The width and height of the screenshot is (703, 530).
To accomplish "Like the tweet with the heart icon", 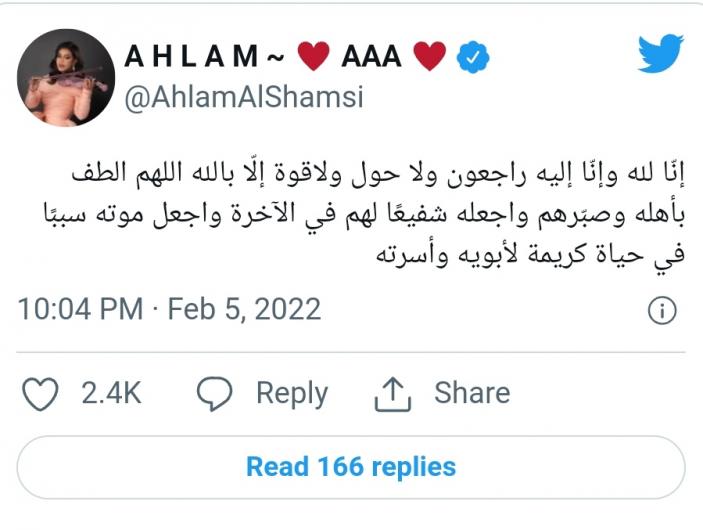I will pyautogui.click(x=40, y=394).
